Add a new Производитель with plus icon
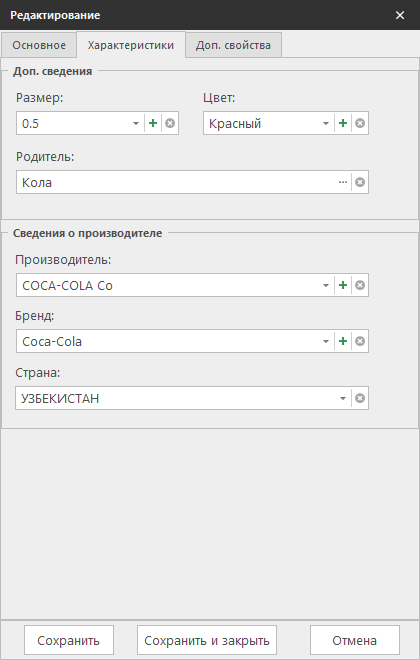The image size is (420, 660). (x=343, y=285)
